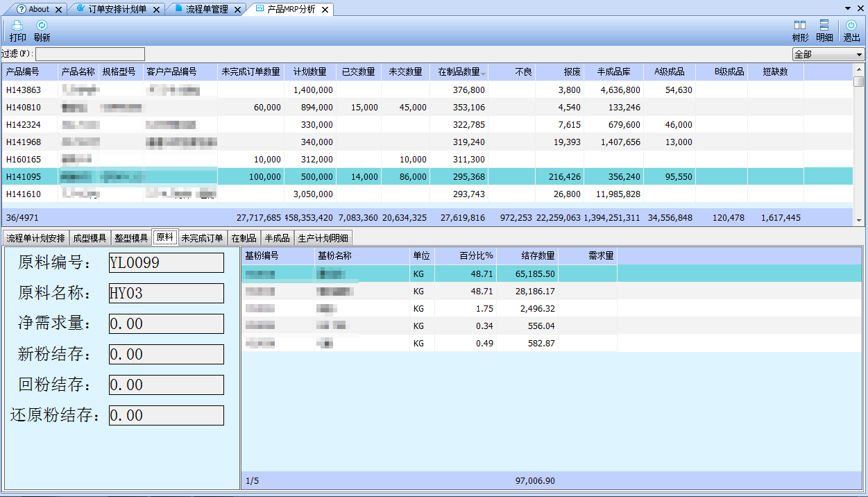This screenshot has width=868, height=497.
Task: Switch to the 流程单管理 tab
Action: point(206,10)
